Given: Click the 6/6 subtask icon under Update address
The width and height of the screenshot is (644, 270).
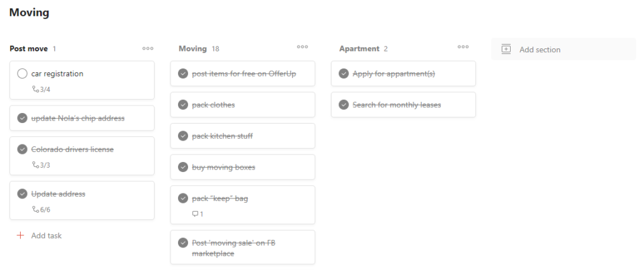Looking at the screenshot, I should pyautogui.click(x=35, y=210).
